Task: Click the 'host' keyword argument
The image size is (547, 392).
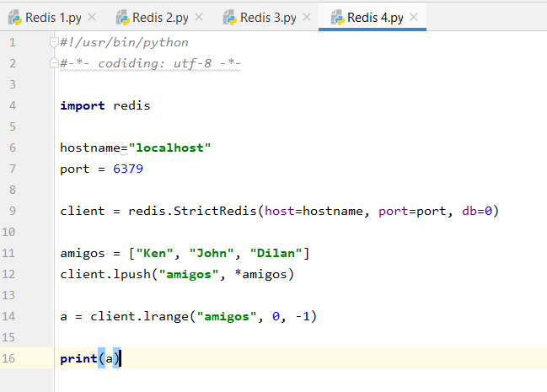Action: pos(280,211)
